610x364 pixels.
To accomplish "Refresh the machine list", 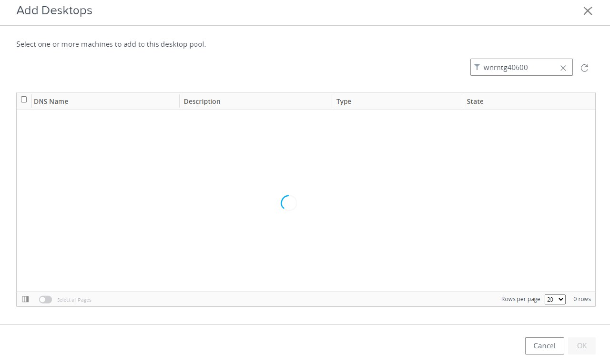I will [584, 68].
